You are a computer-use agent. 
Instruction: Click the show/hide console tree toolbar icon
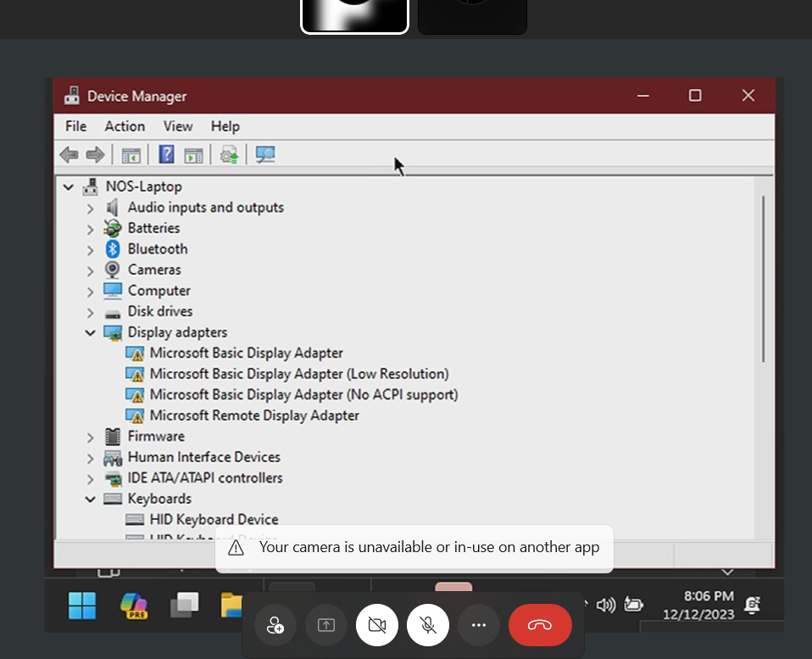(131, 155)
